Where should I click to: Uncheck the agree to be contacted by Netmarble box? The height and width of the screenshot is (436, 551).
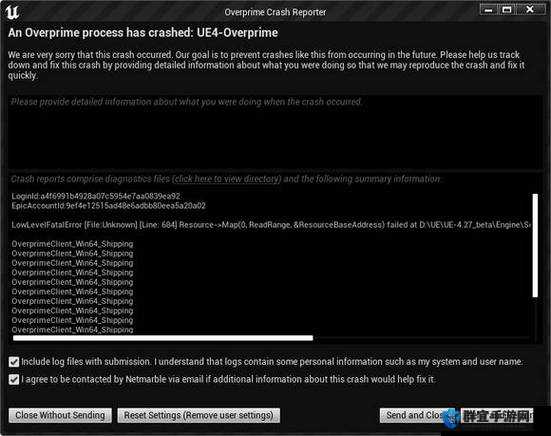pos(14,379)
